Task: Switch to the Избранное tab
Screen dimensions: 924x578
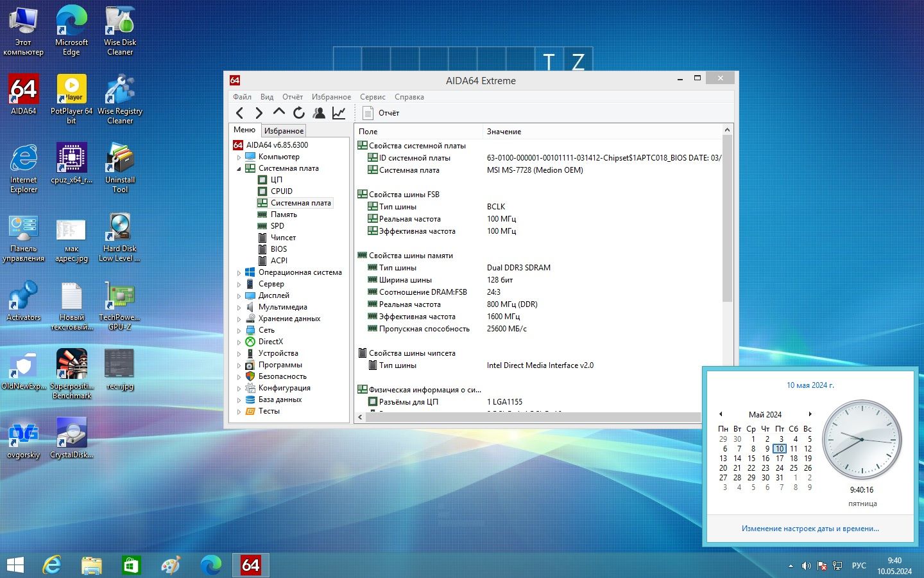Action: click(284, 130)
